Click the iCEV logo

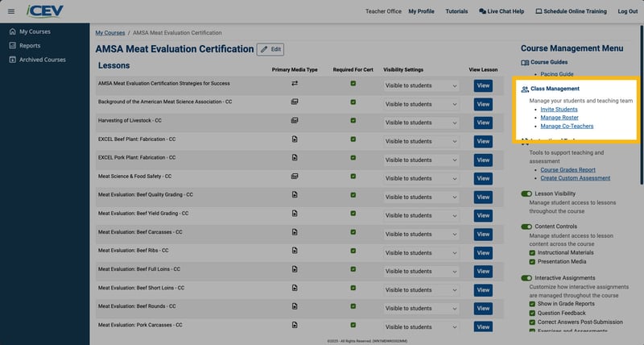point(45,11)
